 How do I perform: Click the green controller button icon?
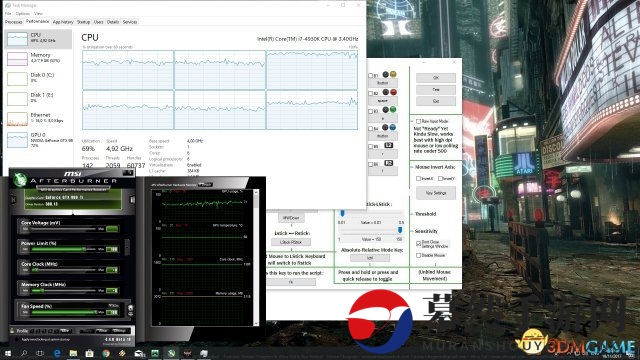click(393, 110)
